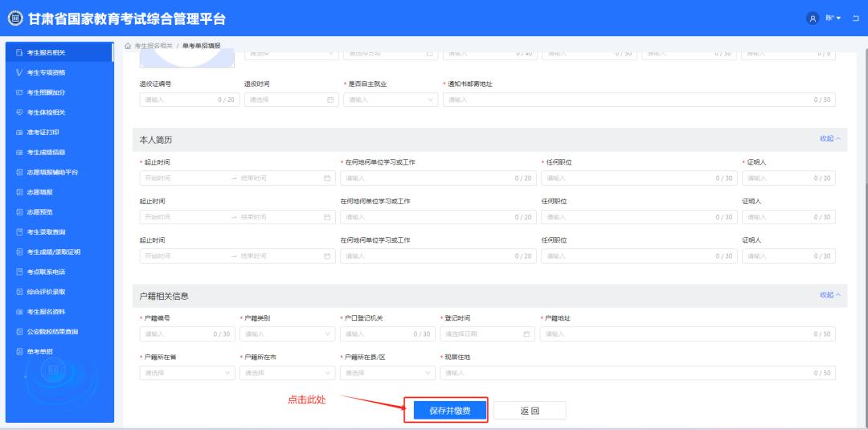Open 考生专项资格 in the sidebar
This screenshot has height=430, width=868.
tap(46, 72)
